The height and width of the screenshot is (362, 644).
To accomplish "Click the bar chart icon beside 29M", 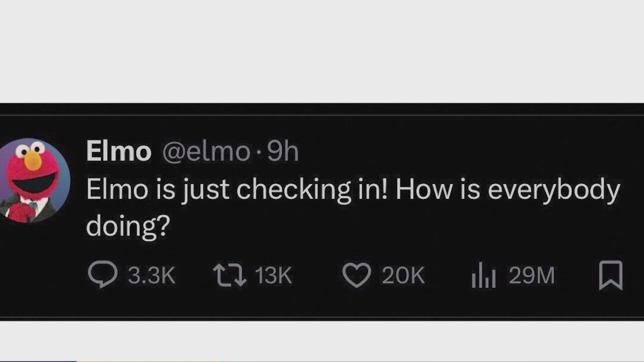I will (x=485, y=275).
